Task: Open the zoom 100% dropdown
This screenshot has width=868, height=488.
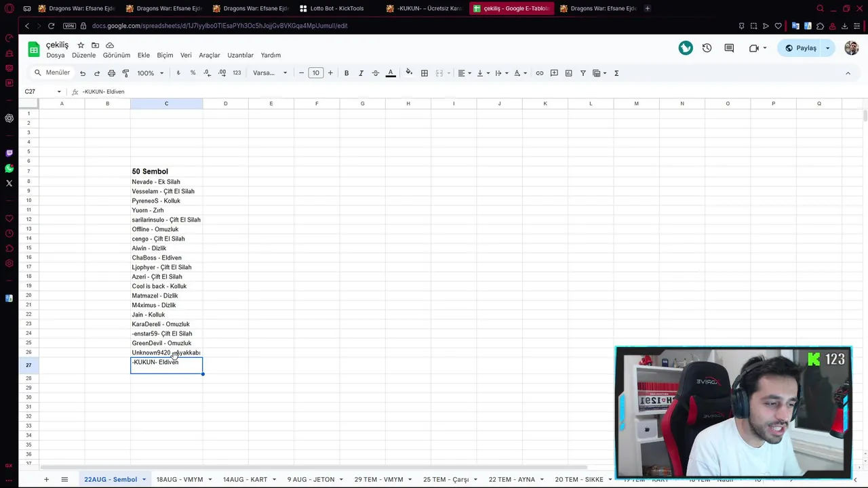Action: point(151,73)
